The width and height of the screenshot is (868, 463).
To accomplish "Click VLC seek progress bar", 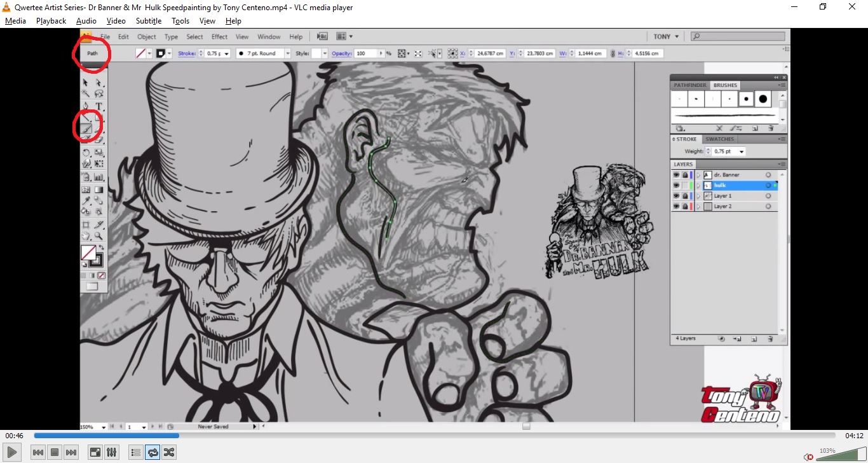I will [435, 436].
